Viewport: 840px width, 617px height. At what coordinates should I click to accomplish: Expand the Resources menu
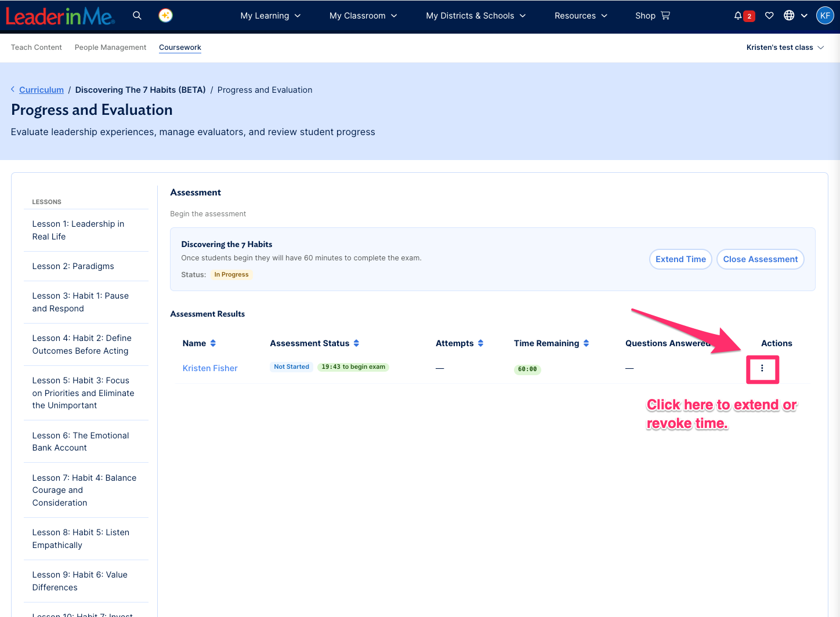click(x=581, y=16)
